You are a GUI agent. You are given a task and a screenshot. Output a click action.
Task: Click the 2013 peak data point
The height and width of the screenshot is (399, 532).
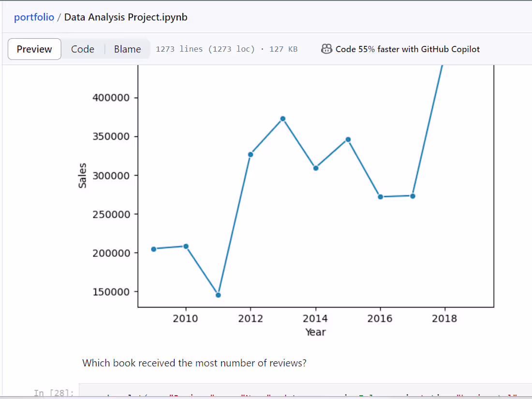point(282,118)
